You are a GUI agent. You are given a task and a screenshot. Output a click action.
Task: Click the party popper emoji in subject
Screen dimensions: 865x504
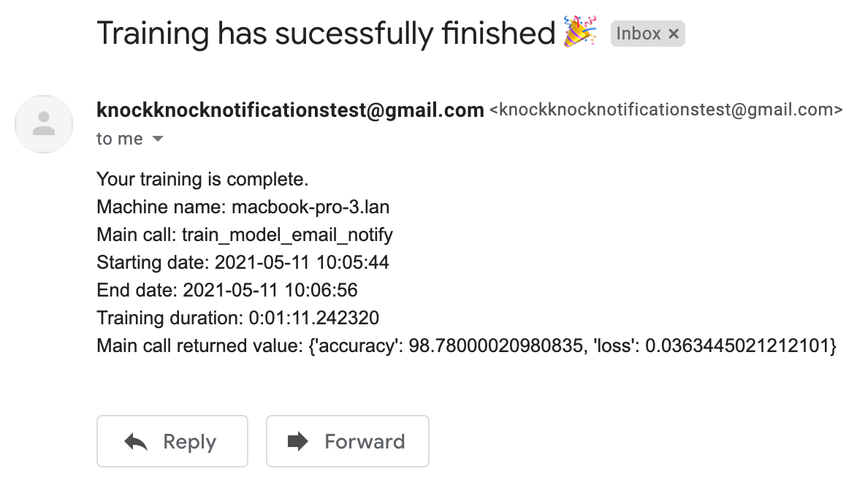[x=581, y=32]
